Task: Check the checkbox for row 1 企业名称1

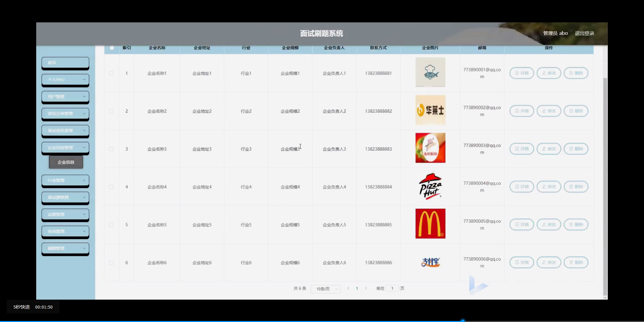Action: pos(111,73)
